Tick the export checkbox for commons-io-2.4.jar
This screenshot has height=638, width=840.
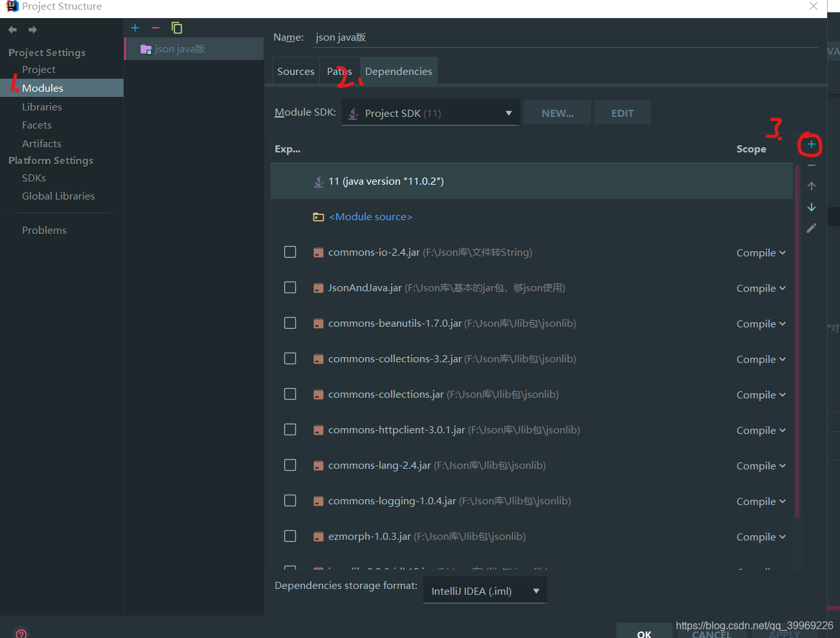(x=290, y=252)
